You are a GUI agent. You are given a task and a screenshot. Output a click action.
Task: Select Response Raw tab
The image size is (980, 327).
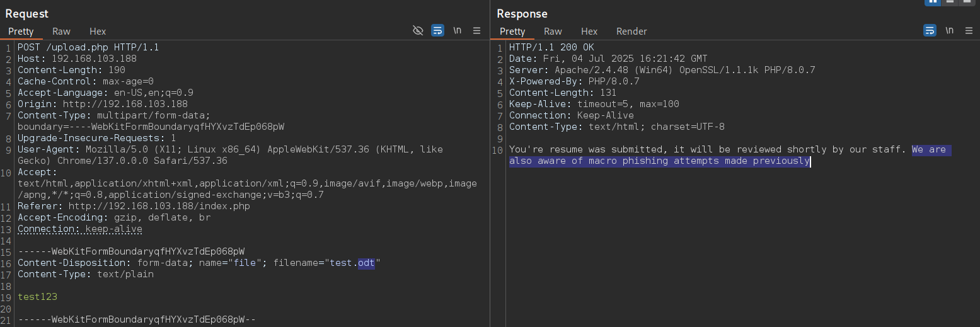pyautogui.click(x=553, y=31)
